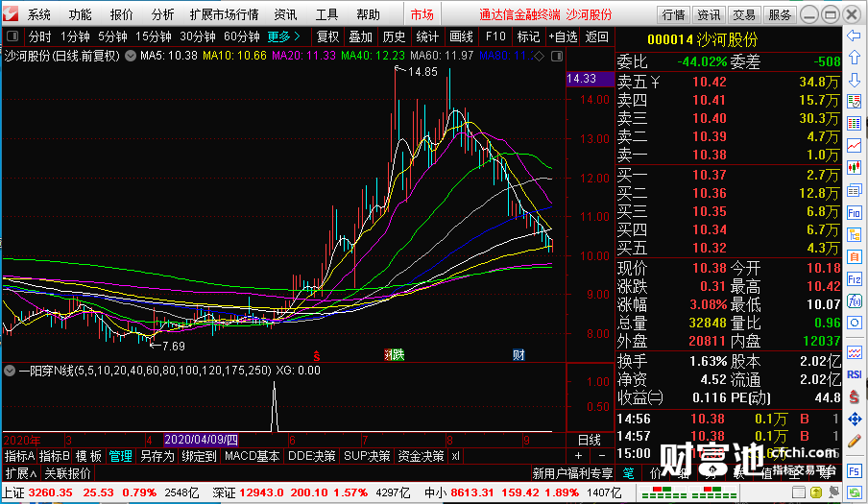This screenshot has width=868, height=504.
Task: Open the 日线 period selector
Action: (x=589, y=441)
